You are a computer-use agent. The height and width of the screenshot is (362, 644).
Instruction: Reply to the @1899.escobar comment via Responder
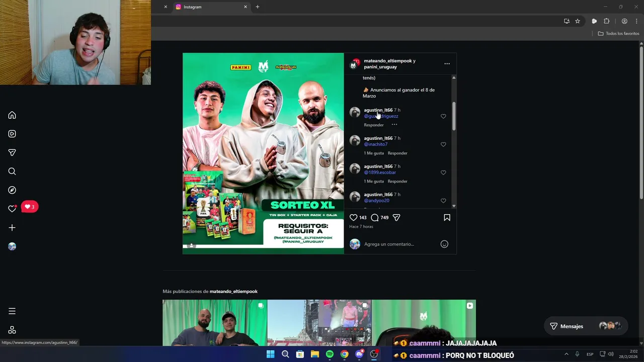coord(397,181)
